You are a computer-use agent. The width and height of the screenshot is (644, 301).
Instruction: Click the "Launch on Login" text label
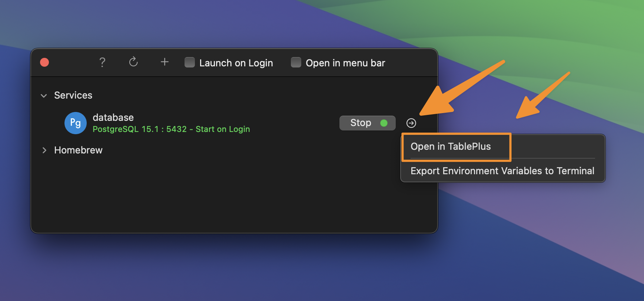click(x=236, y=63)
